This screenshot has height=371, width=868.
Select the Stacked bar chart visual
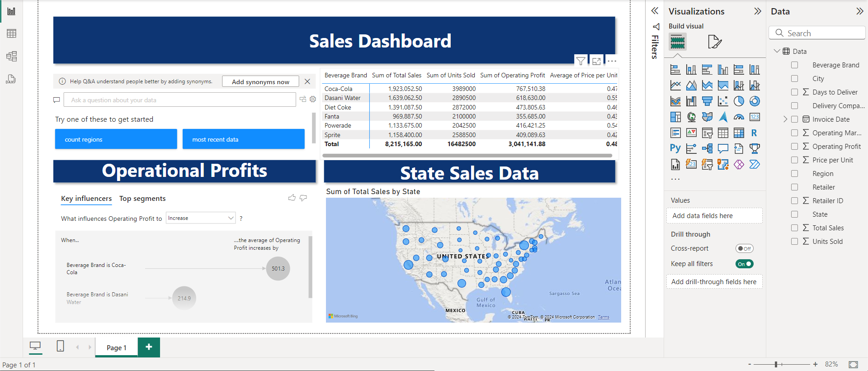675,70
